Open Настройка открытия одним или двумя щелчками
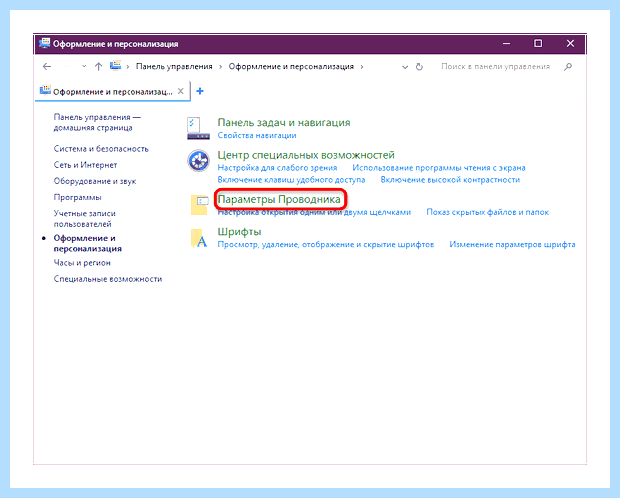The image size is (620, 498). [x=314, y=212]
